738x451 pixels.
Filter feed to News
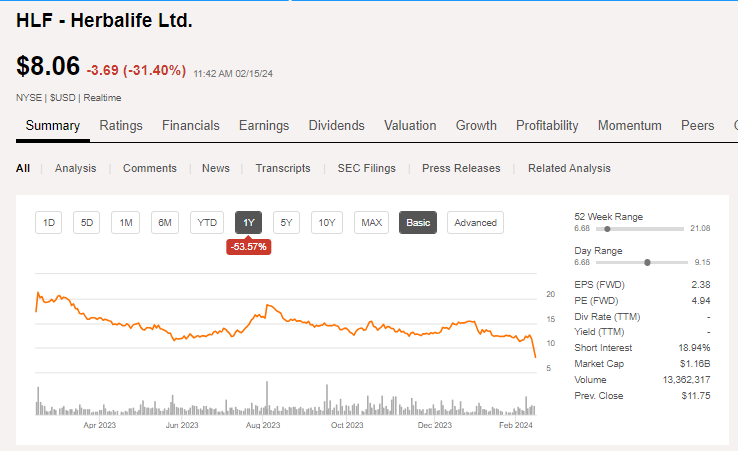click(216, 168)
